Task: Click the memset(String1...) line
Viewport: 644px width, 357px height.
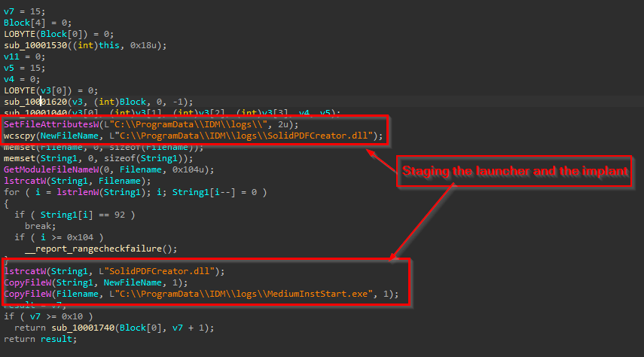Action: click(x=98, y=159)
